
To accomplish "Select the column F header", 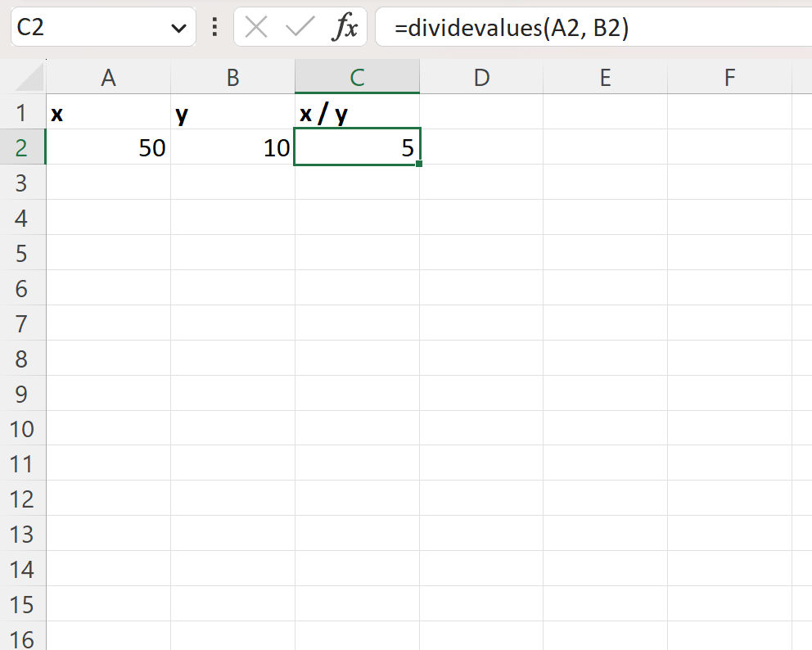I will point(729,77).
